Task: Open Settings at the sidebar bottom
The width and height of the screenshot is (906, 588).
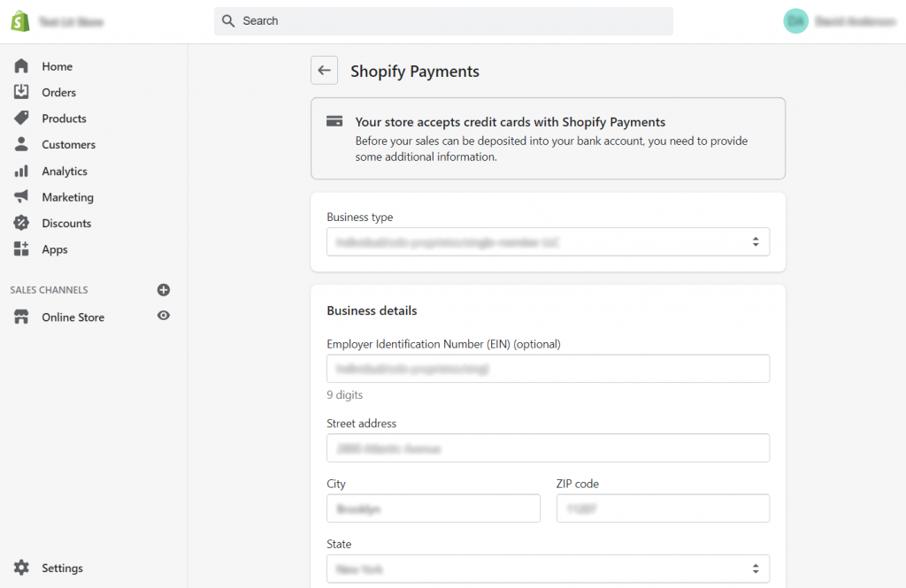Action: [x=62, y=568]
